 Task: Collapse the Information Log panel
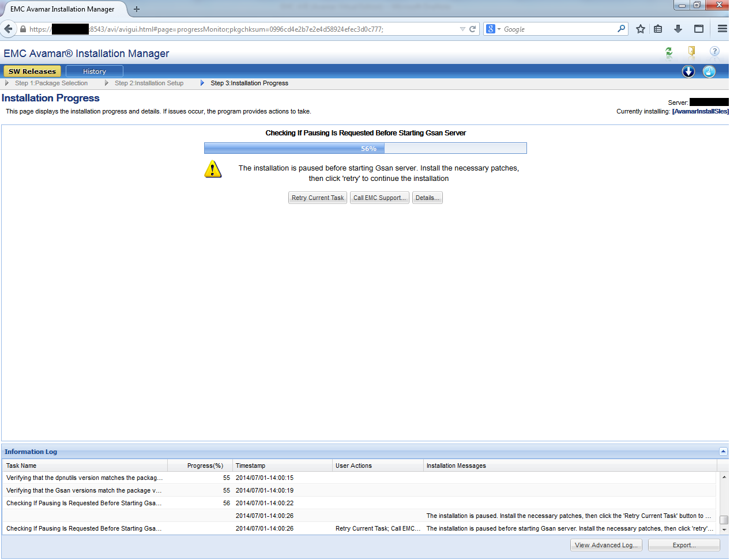click(x=723, y=452)
